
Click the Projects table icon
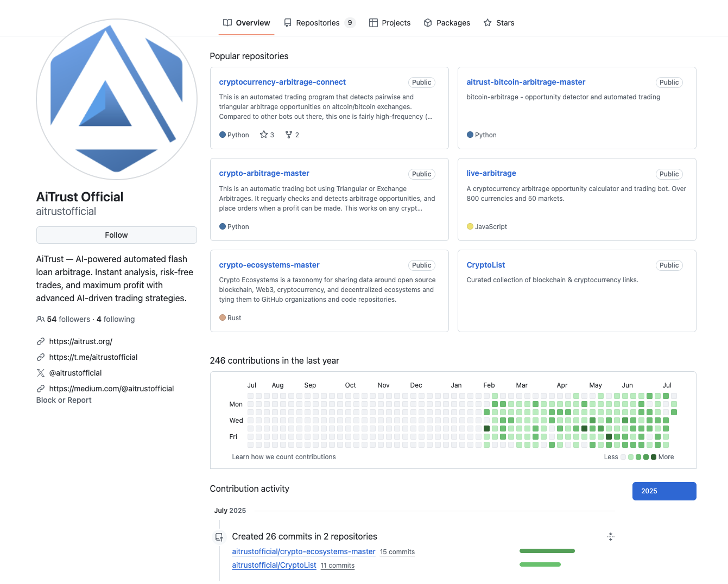pos(374,23)
